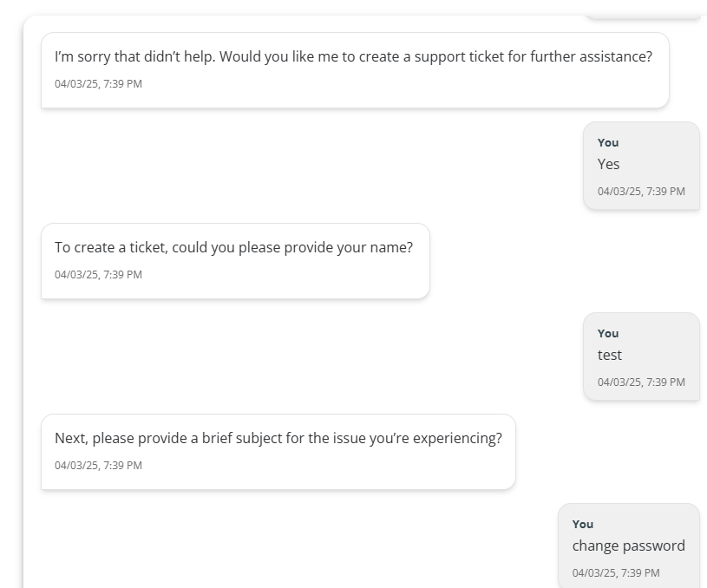Click the "You" label above "change password"
The height and width of the screenshot is (588, 707).
[583, 524]
